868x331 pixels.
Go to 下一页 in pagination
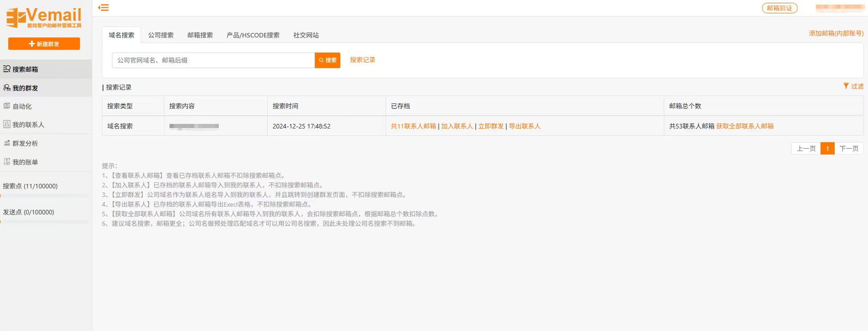tap(849, 149)
